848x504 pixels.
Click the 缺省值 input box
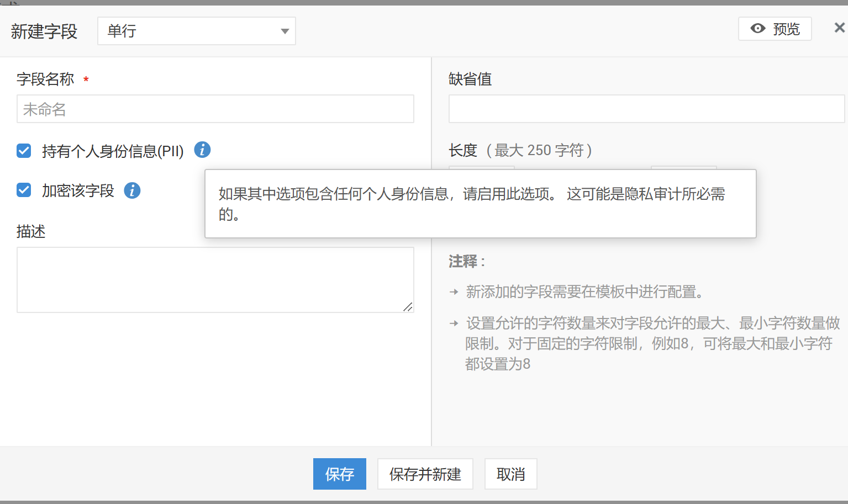pos(646,109)
